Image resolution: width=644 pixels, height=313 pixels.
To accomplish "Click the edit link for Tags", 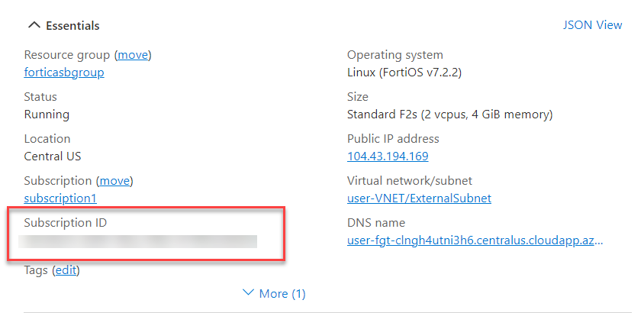I will click(x=66, y=270).
